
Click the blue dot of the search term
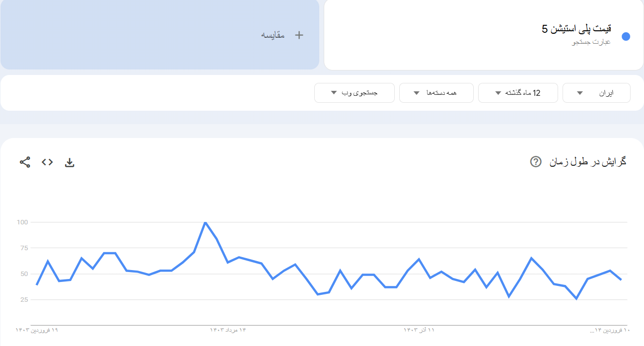coord(626,36)
